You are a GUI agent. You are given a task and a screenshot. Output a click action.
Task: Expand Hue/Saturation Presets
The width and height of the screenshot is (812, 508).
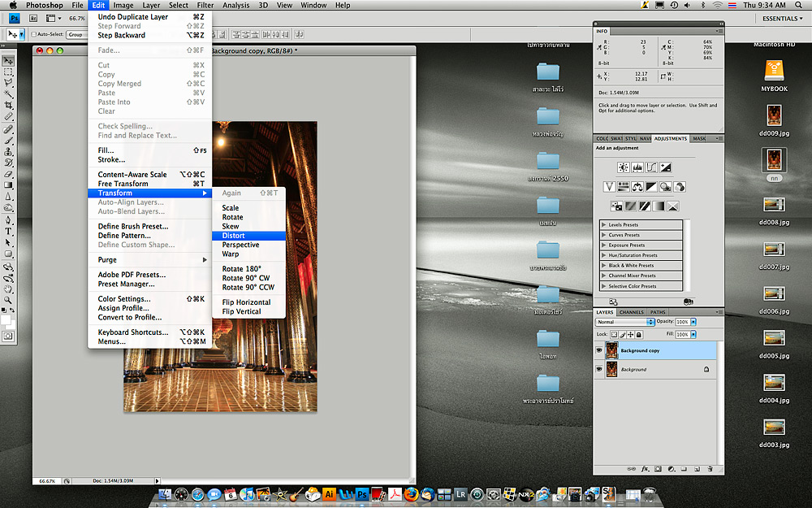point(603,255)
